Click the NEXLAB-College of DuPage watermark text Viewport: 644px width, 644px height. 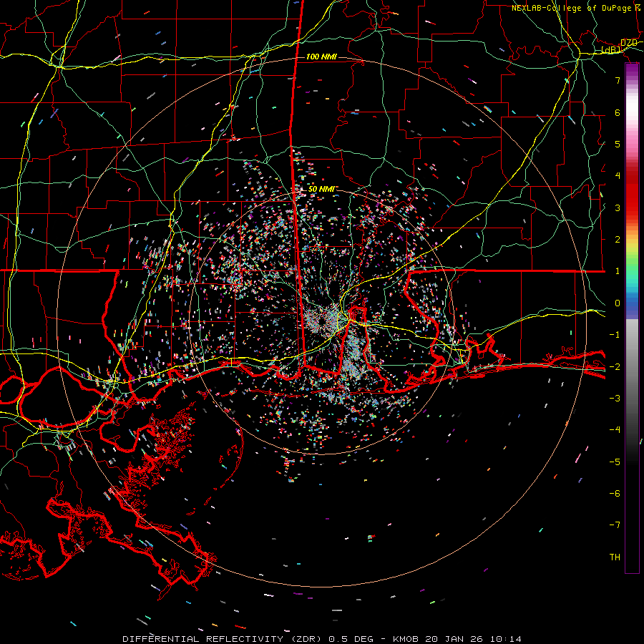click(576, 8)
